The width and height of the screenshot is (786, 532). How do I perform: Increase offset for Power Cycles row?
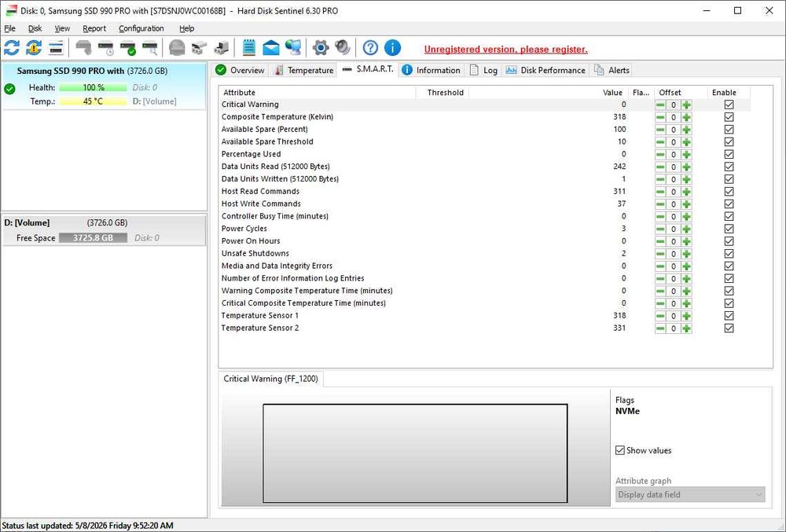(x=686, y=229)
